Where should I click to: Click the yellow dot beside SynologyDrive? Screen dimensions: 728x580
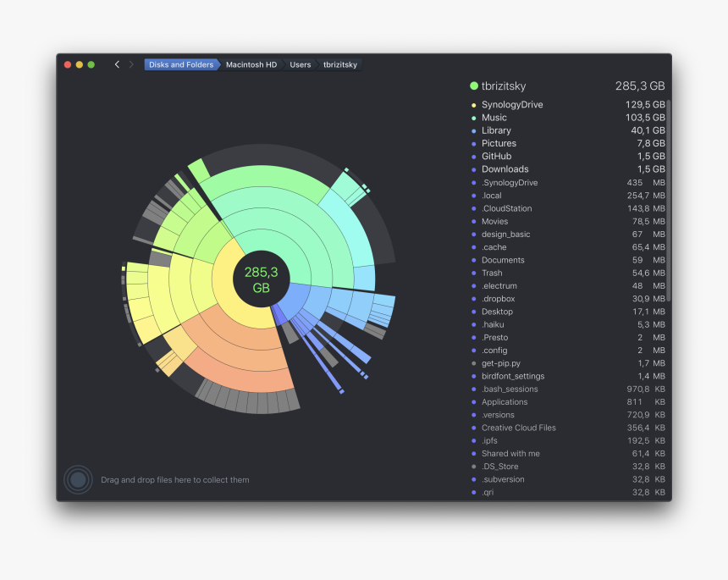pos(474,104)
